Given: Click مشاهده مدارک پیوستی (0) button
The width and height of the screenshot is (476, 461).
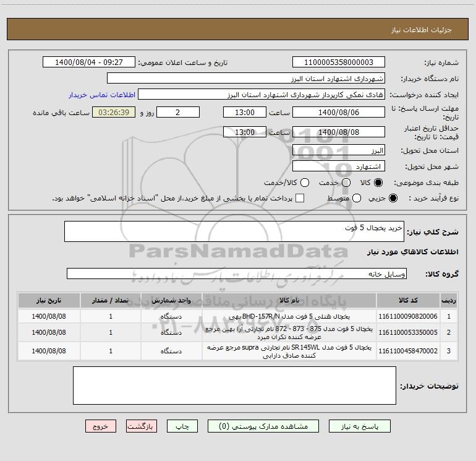Looking at the screenshot, I should (263, 426).
